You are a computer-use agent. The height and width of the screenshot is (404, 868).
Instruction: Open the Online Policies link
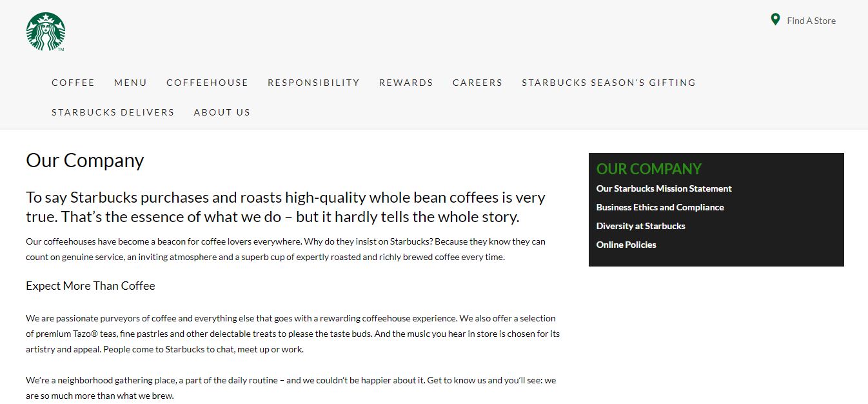[626, 245]
